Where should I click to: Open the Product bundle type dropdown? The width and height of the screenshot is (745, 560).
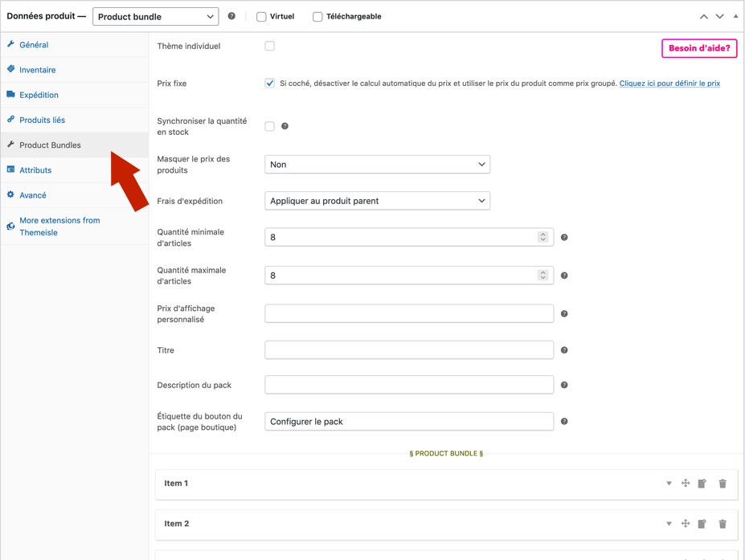point(156,17)
